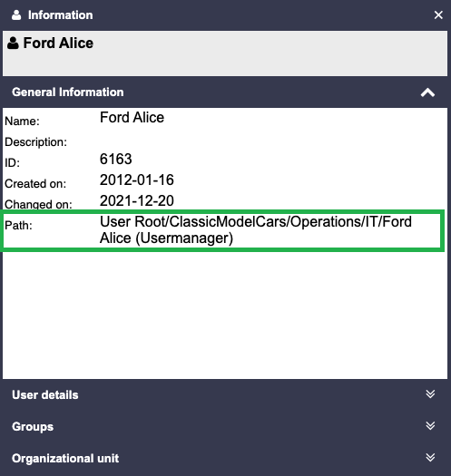Click the user icon beside Information title
This screenshot has width=451, height=476.
16,15
